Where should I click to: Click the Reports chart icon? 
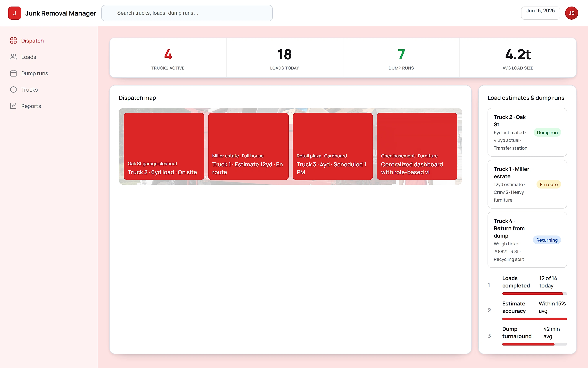[x=13, y=106]
